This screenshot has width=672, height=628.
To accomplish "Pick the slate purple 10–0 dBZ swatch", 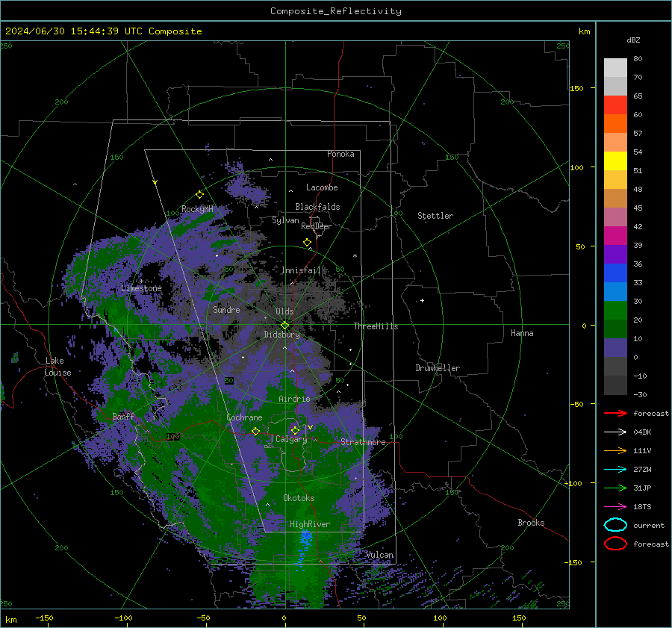I will (x=615, y=348).
